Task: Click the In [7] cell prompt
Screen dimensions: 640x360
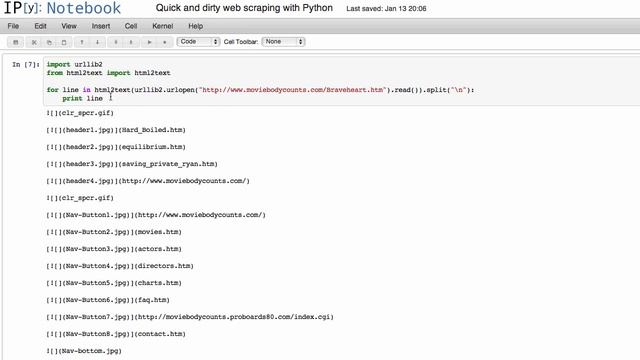Action: click(x=26, y=64)
